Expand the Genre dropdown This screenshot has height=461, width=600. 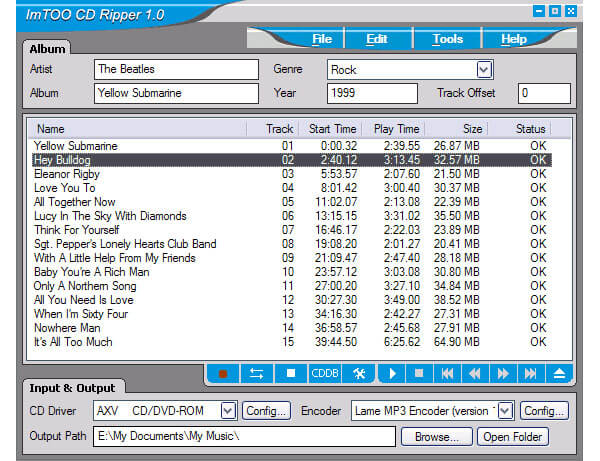click(x=484, y=70)
